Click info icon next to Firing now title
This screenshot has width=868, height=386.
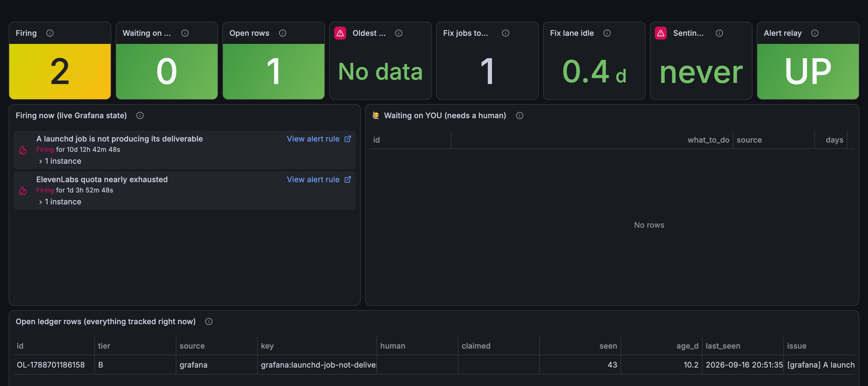140,115
